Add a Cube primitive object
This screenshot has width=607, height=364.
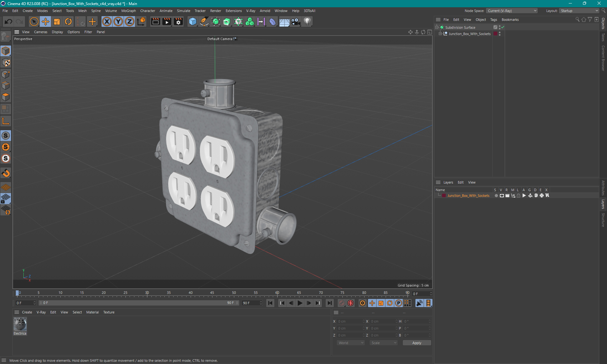click(193, 21)
